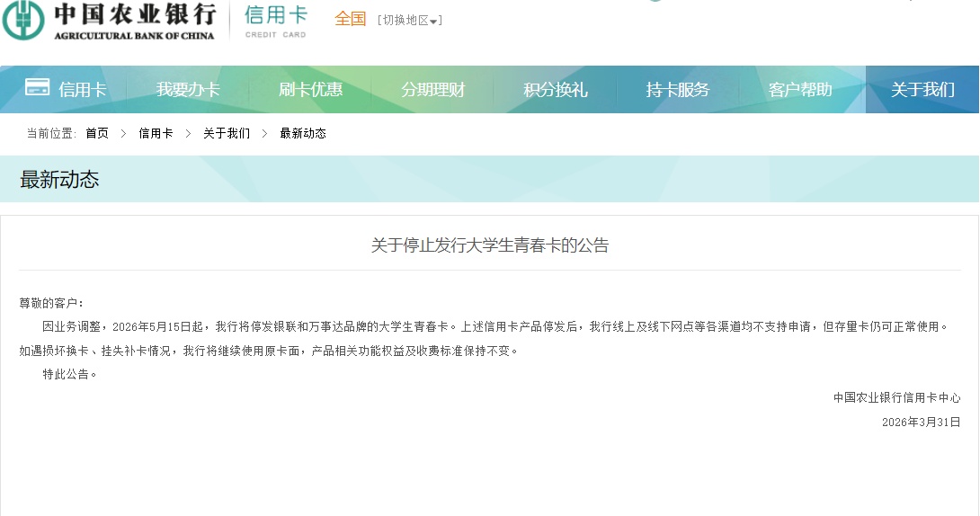Click 关于我们 in the breadcrumb trail
Image resolution: width=980 pixels, height=516 pixels.
click(x=227, y=133)
